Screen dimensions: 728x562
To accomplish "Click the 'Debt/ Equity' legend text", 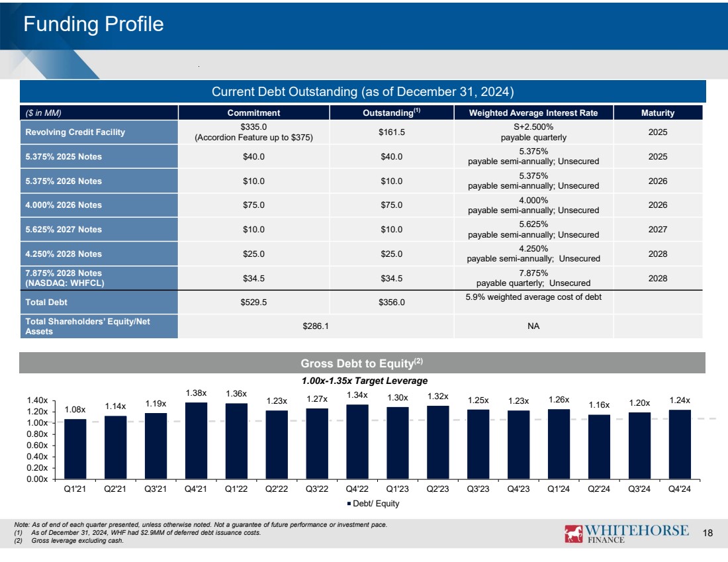I will click(x=376, y=504).
